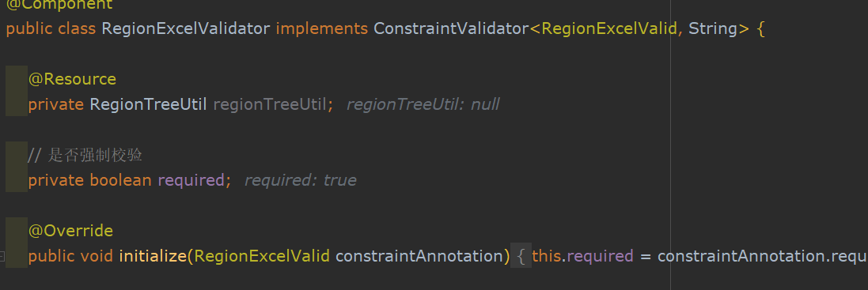868x290 pixels.
Task: Expand the folded initialize method via gutter icon
Action: (2, 256)
